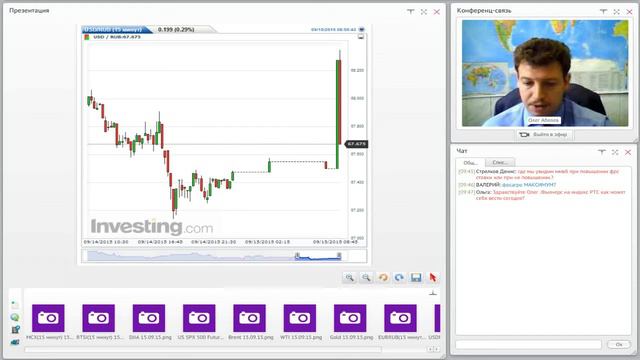640x360 pixels.
Task: Open the MCX 15 minute snapshot thumbnail
Action: click(48, 318)
